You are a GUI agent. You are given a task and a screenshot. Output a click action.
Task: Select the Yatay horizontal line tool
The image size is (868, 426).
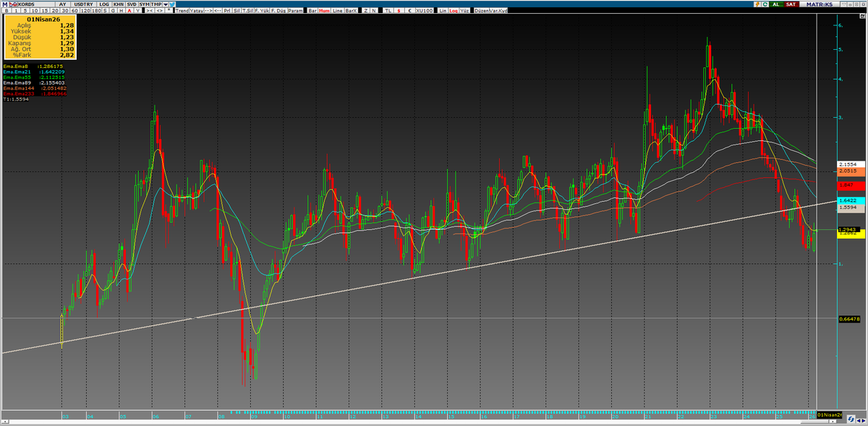click(x=197, y=11)
